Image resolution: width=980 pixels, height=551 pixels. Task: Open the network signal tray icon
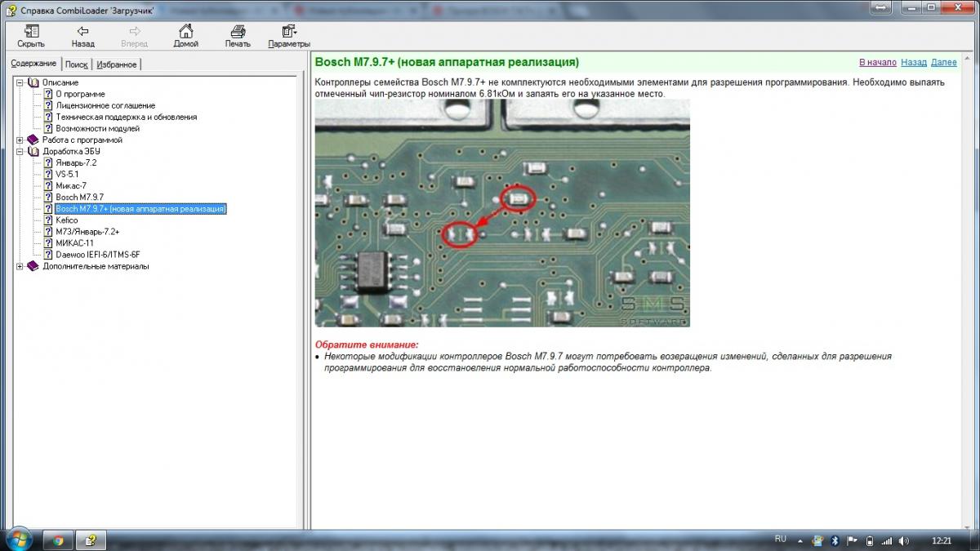point(886,540)
